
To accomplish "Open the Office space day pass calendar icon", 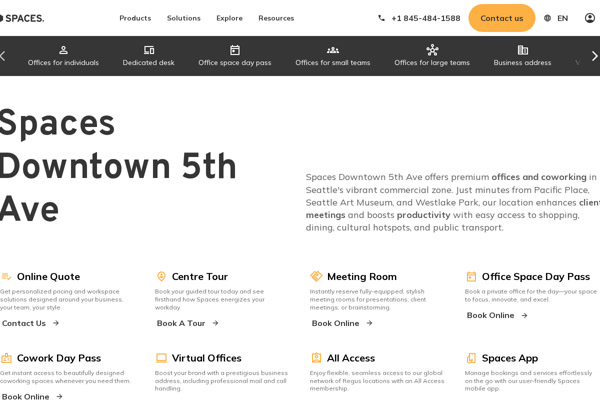I will [235, 50].
